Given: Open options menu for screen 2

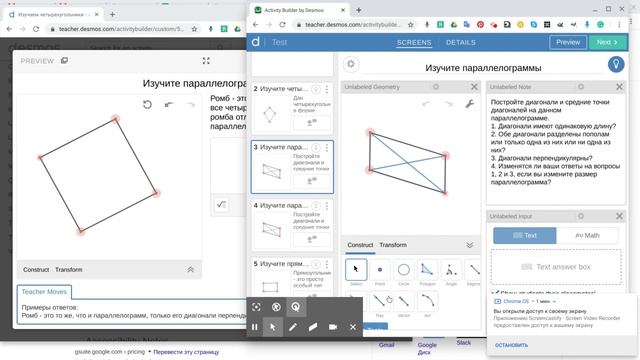Looking at the screenshot, I should point(327,89).
